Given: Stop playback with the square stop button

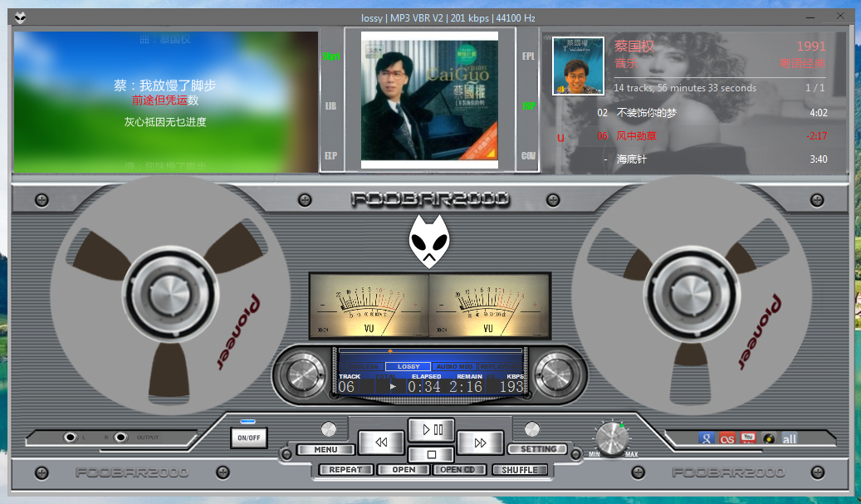Looking at the screenshot, I should point(431,454).
